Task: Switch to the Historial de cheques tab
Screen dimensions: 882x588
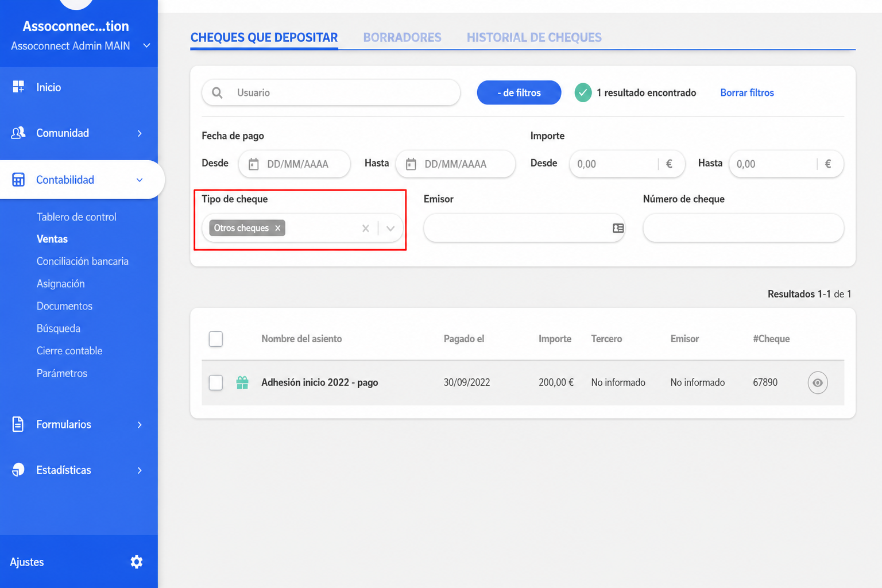Action: pyautogui.click(x=534, y=37)
